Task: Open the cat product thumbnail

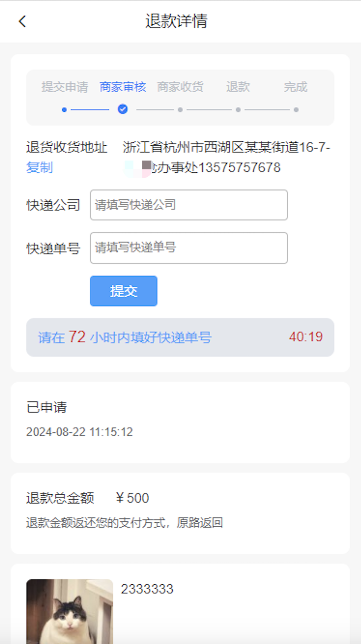Action: (70, 611)
